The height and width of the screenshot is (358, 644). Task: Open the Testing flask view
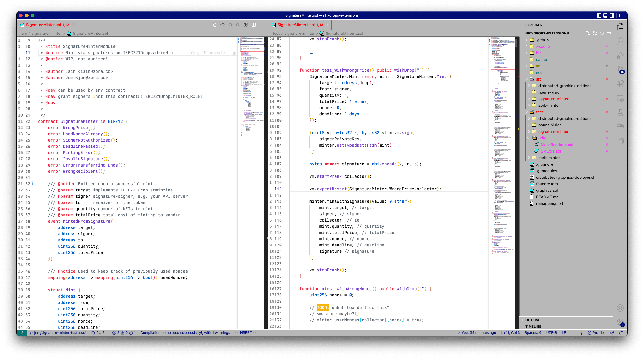click(620, 113)
